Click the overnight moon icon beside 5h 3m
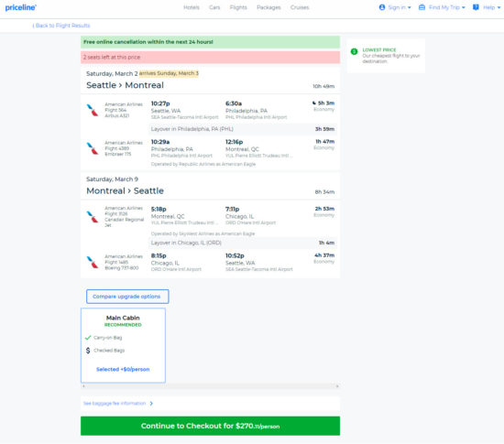504x444 pixels. (314, 103)
